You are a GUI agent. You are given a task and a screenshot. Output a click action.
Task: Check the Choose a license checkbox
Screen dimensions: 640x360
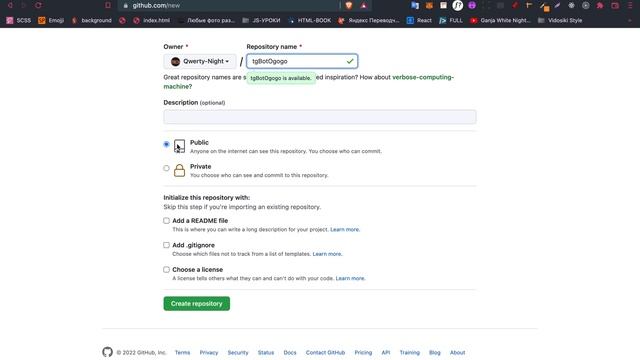(x=166, y=269)
